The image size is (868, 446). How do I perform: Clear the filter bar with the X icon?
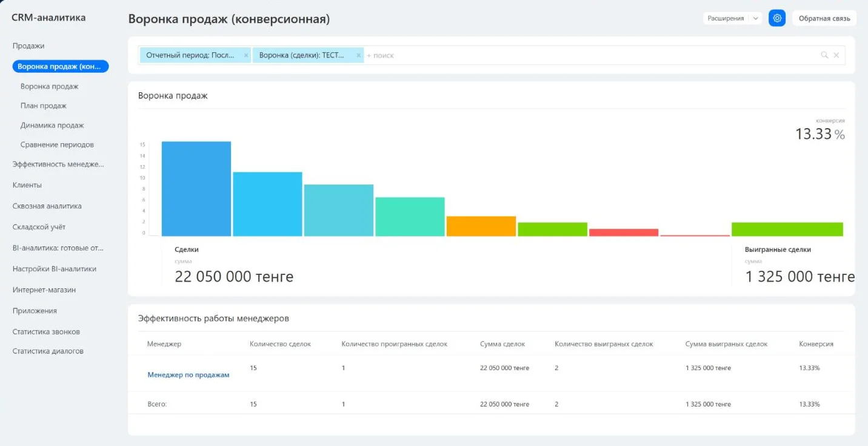[x=836, y=55]
